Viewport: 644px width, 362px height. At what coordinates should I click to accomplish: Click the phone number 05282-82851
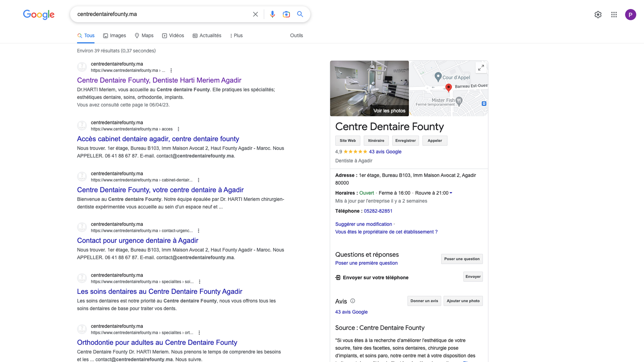378,211
